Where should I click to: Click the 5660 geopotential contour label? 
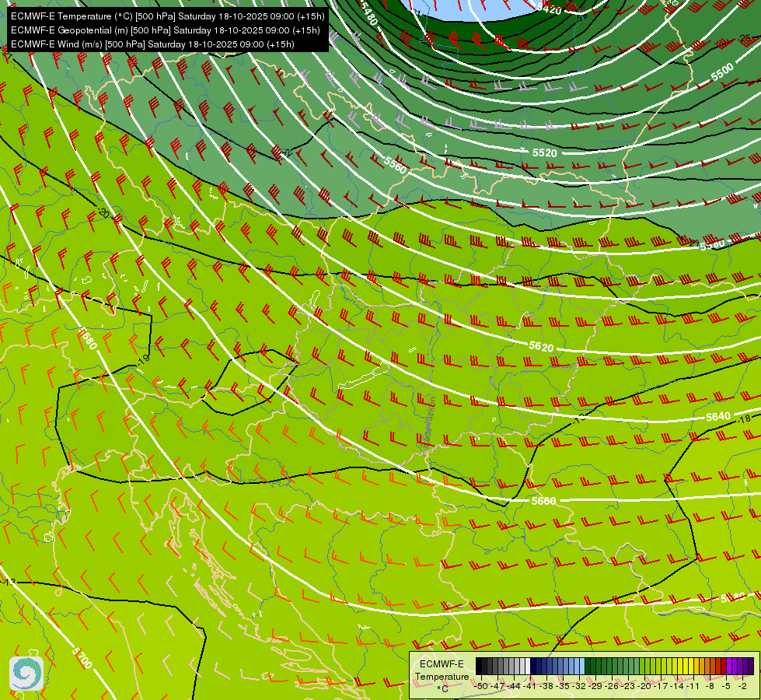tap(543, 500)
